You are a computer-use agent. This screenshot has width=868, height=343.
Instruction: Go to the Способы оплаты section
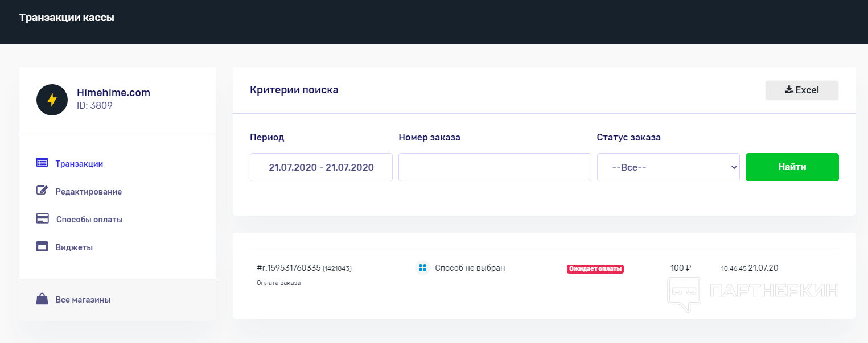click(89, 220)
